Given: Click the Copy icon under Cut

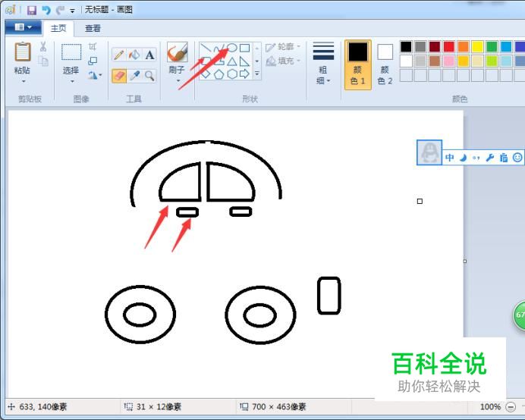Looking at the screenshot, I should click(43, 61).
